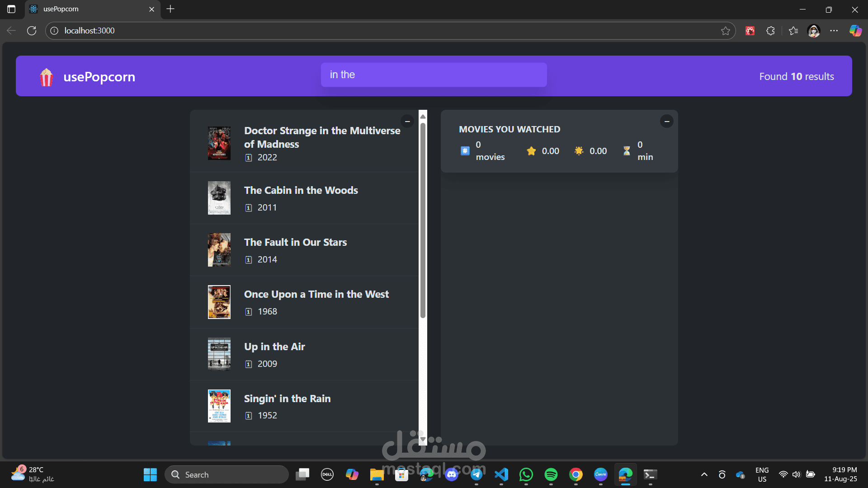Click the scrollbar down arrow in movie list
The width and height of the screenshot is (868, 488).
[x=423, y=439]
